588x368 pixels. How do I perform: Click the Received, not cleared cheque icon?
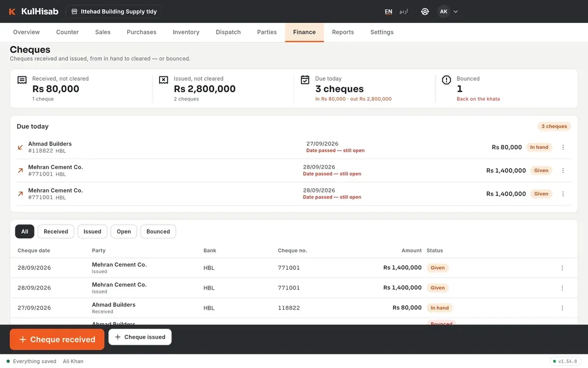coord(22,80)
